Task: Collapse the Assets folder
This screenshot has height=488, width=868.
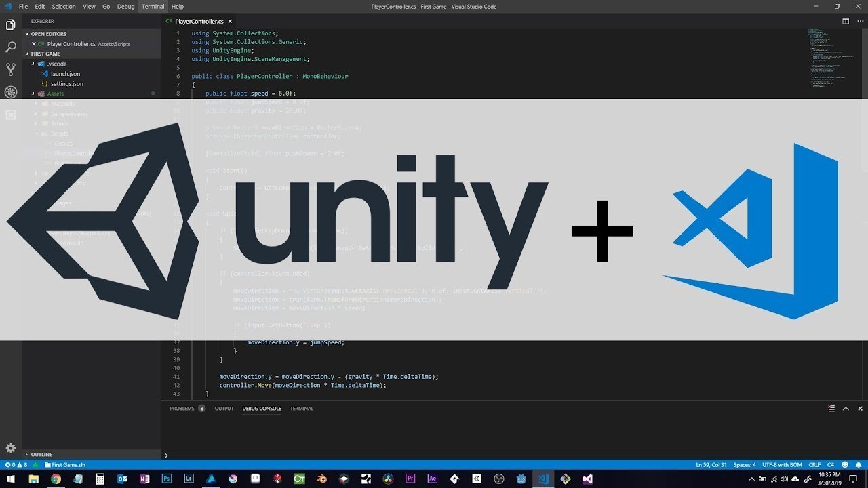Action: (33, 94)
